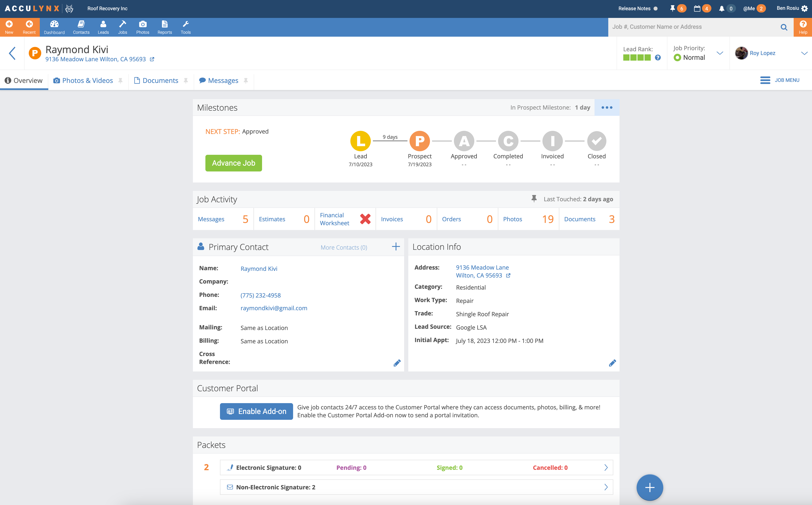Expand the Job Priority dropdown

720,53
